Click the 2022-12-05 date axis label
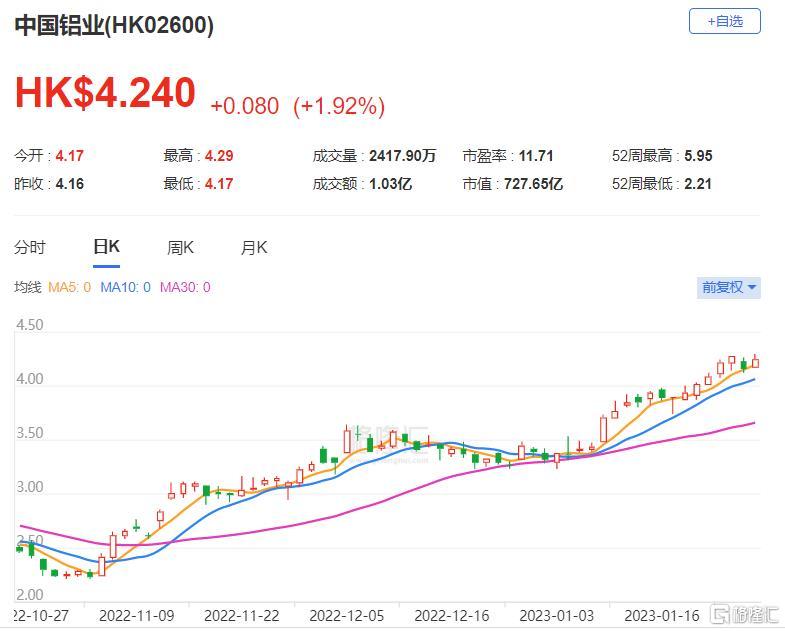The image size is (785, 631). tap(347, 615)
